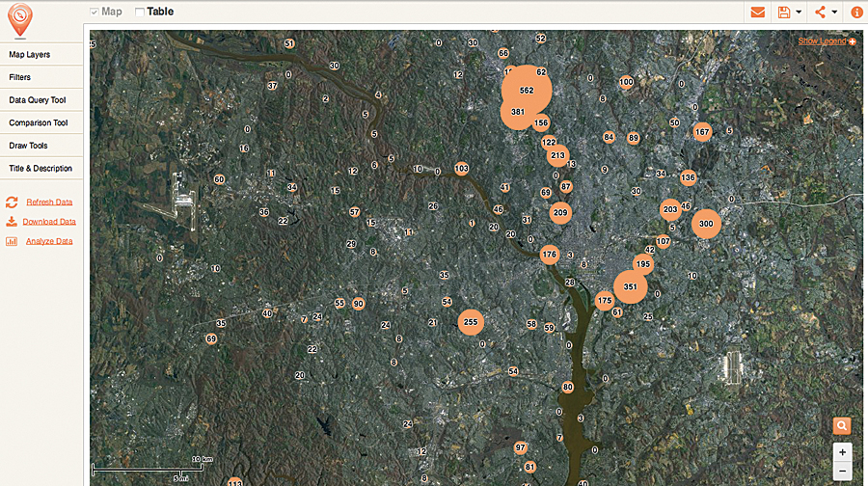Screen dimensions: 868x486
Task: Click the 97 cluster marker
Action: tap(520, 447)
